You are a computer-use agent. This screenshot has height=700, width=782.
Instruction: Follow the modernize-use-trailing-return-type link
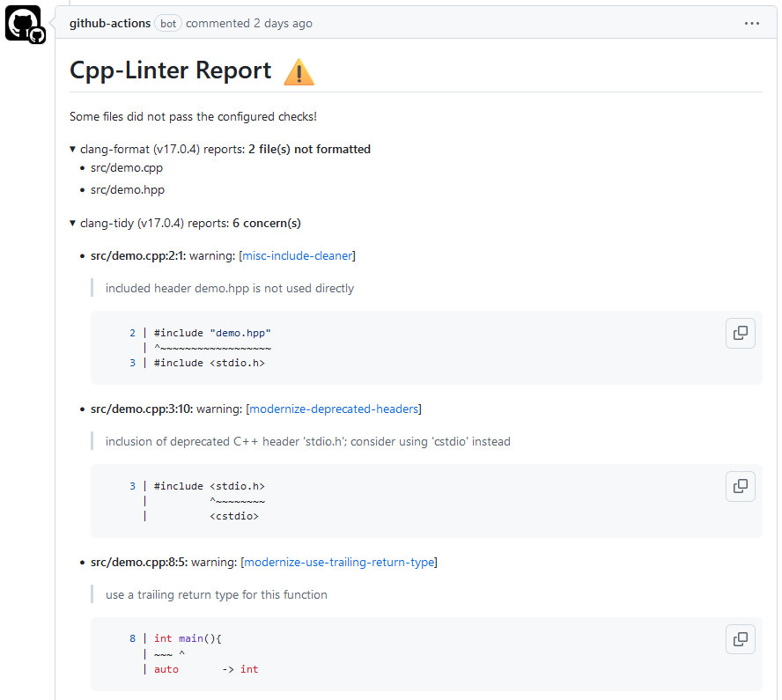339,563
